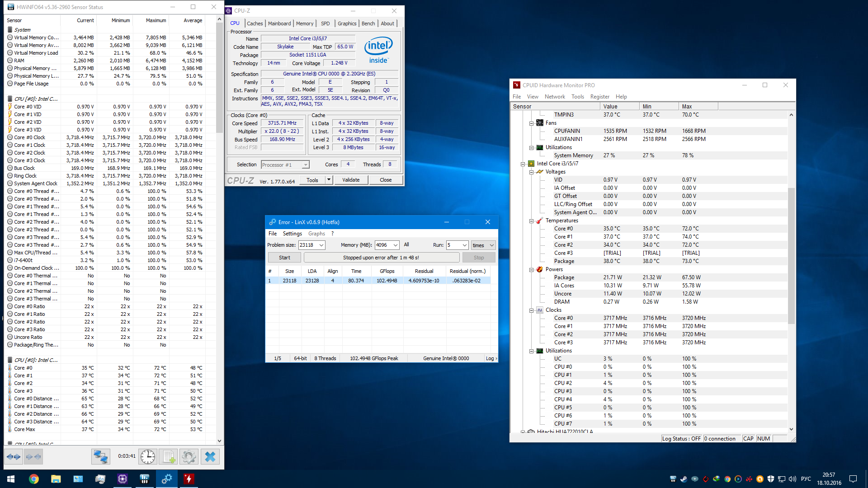Open HWiNFO sensor settings gear button
This screenshot has height=488, width=868.
(189, 457)
